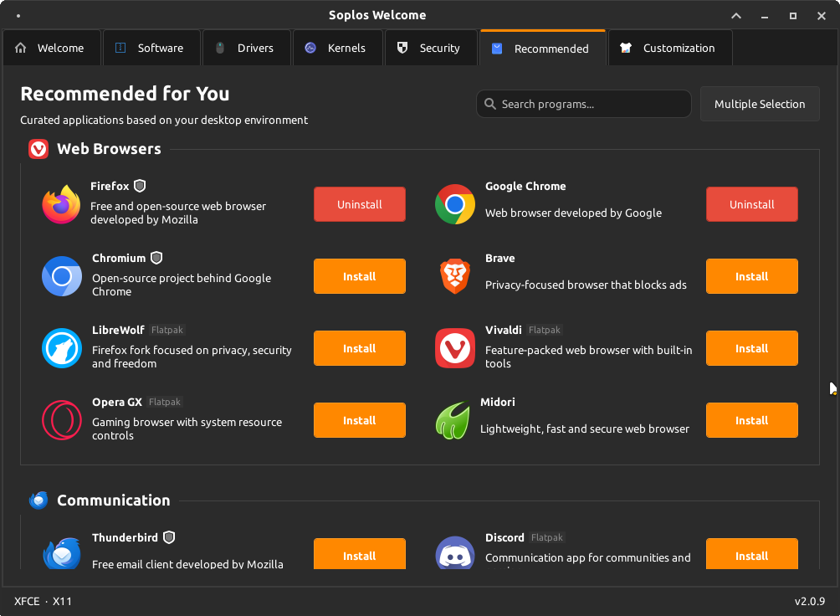Click the shield badge next to Chromium
Viewport: 840px width, 616px height.
[x=156, y=258]
